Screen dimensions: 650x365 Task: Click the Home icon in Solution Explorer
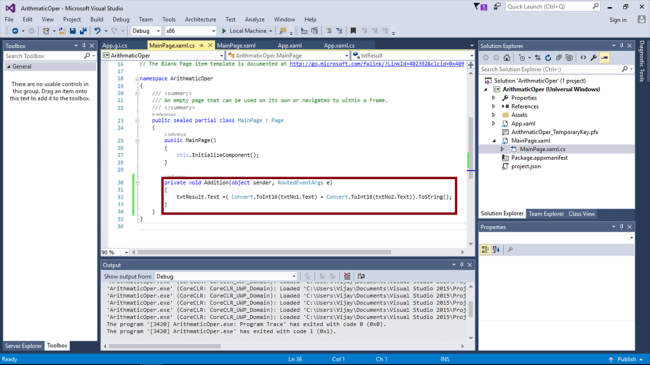(507, 58)
